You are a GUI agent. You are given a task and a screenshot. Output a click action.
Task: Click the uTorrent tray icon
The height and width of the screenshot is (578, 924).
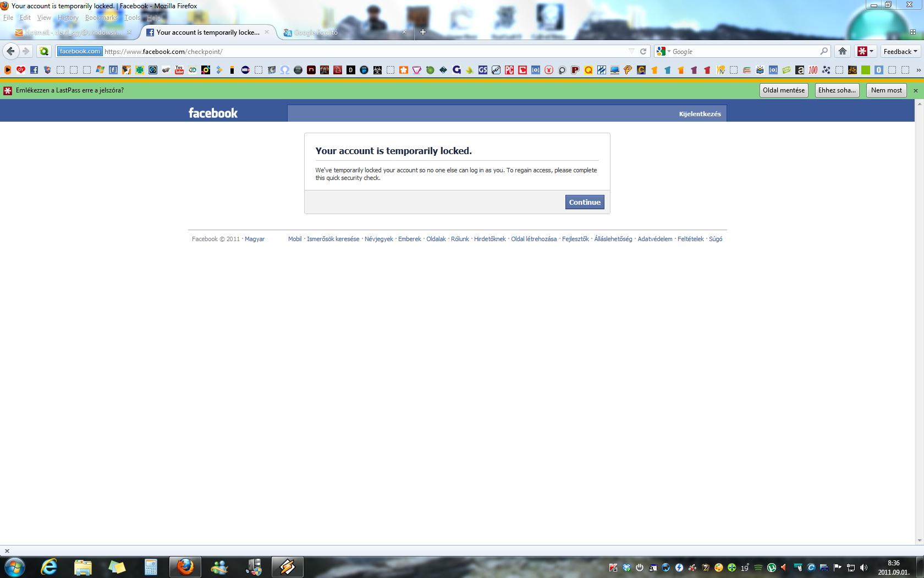pyautogui.click(x=772, y=568)
